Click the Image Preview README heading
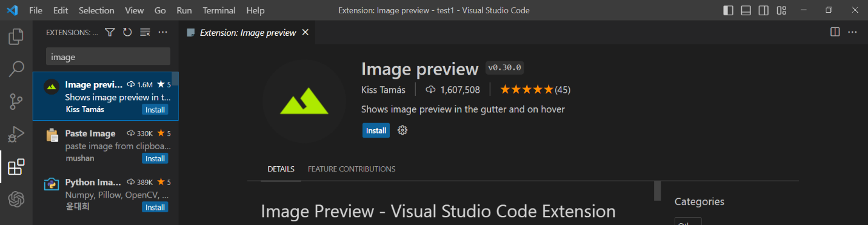868x225 pixels. [x=438, y=211]
